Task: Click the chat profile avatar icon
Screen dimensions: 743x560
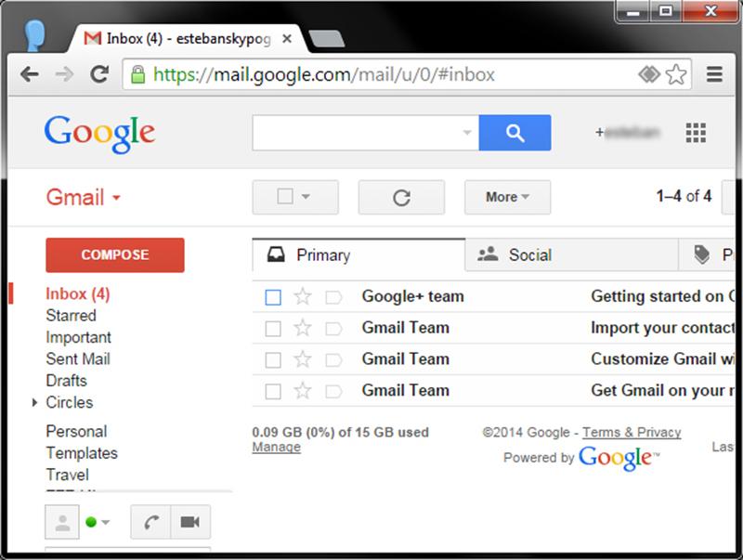Action: coord(62,522)
